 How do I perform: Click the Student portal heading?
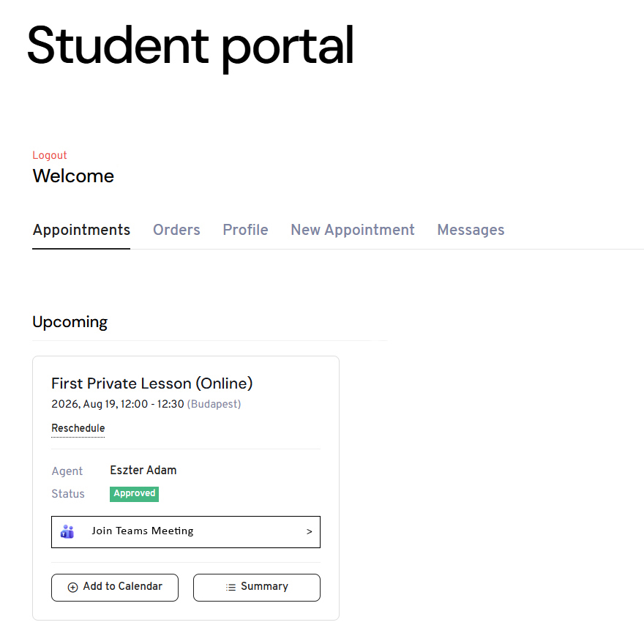(190, 46)
